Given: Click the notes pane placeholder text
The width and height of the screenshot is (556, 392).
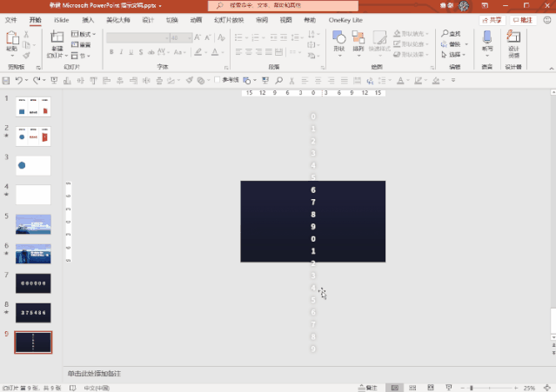Looking at the screenshot, I should pos(94,374).
